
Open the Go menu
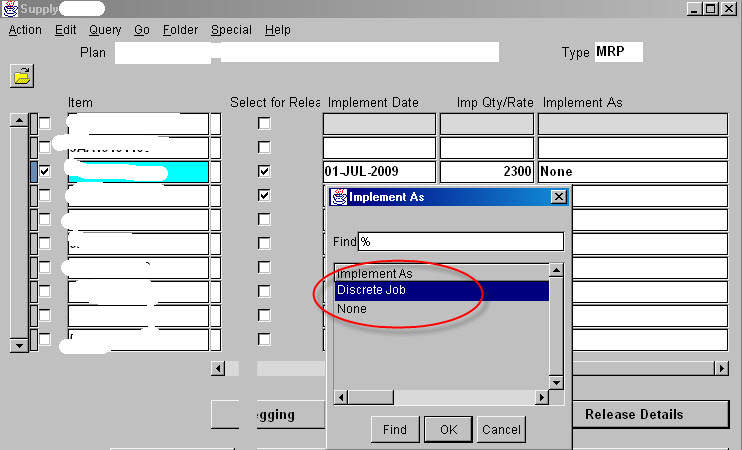(141, 30)
